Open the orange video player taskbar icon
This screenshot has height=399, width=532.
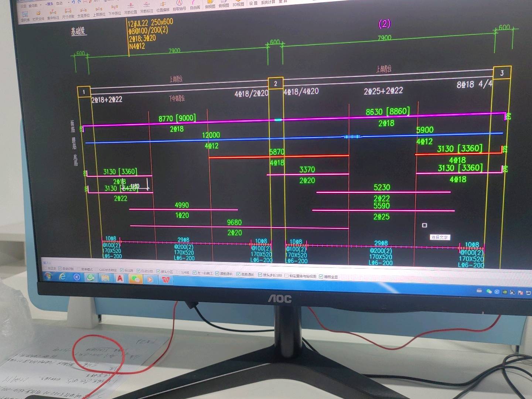click(x=150, y=280)
